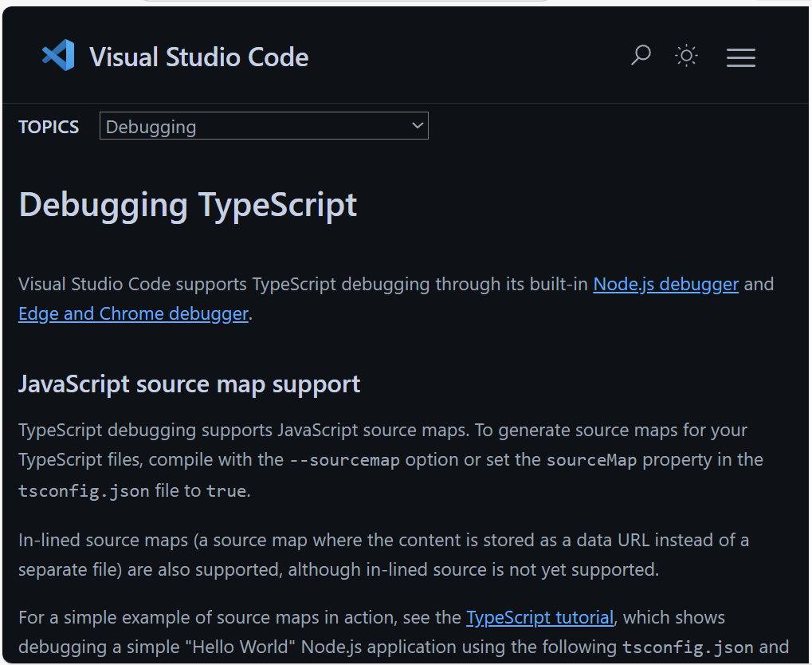Click the Debugging TypeScript page heading
This screenshot has width=812, height=665.
click(x=187, y=205)
